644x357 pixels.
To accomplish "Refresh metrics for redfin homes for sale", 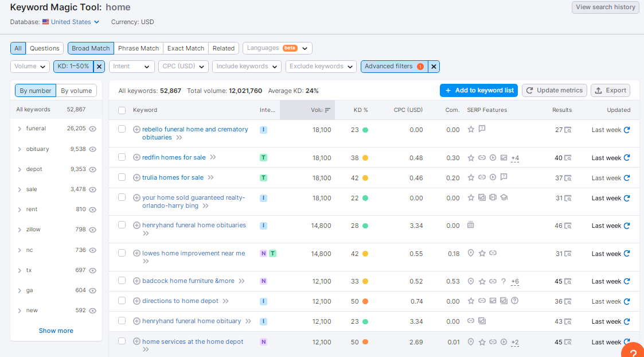I will click(626, 157).
